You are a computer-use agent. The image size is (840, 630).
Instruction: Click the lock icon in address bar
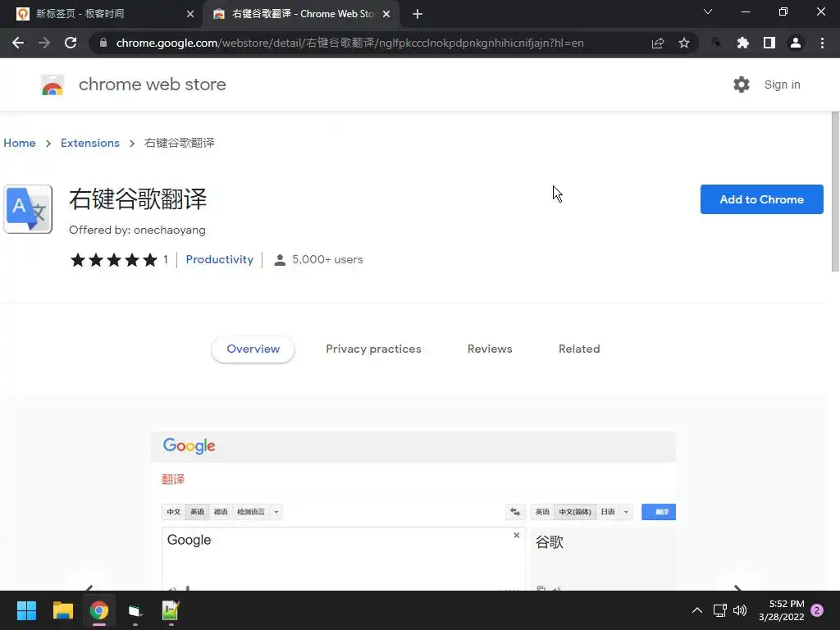(x=103, y=43)
